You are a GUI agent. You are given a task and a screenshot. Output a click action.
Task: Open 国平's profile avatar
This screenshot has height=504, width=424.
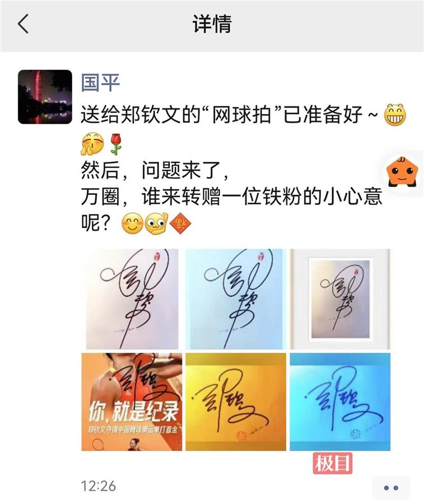coord(45,97)
